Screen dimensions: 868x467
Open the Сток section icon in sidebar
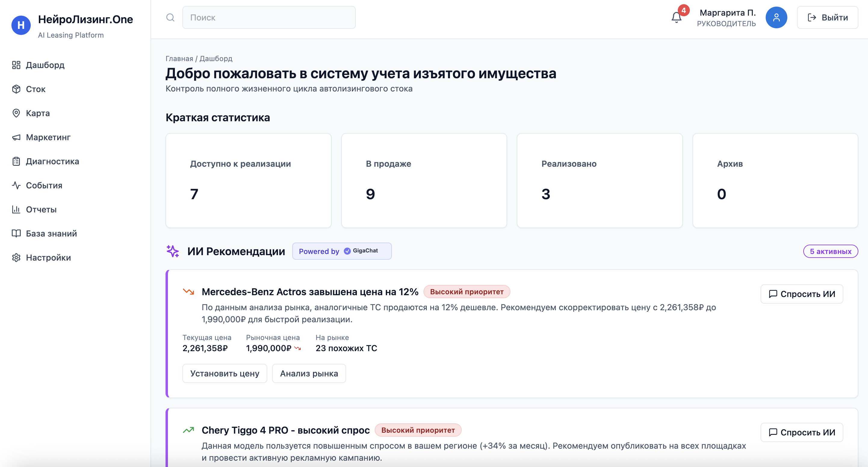coord(17,89)
